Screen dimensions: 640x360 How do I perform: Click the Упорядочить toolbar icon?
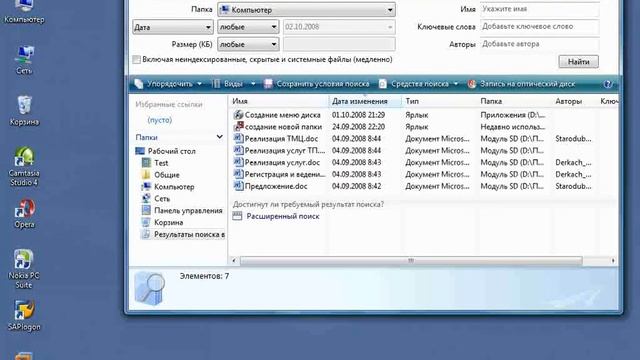139,84
